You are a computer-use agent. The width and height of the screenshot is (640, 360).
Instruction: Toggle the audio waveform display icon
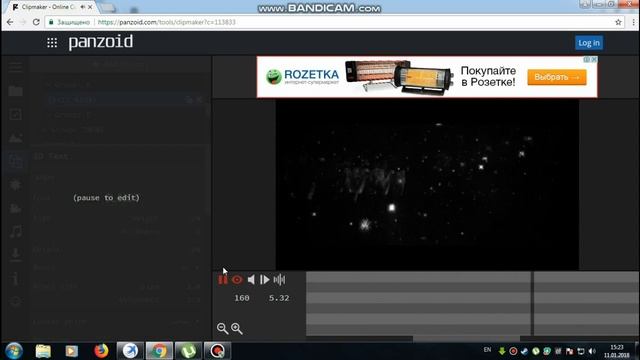(279, 280)
